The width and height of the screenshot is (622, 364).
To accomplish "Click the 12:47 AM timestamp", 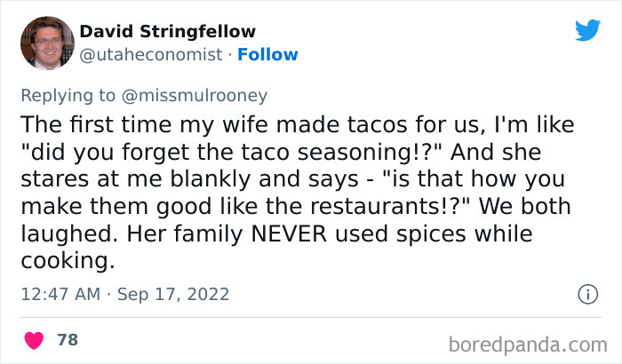I will 59,294.
